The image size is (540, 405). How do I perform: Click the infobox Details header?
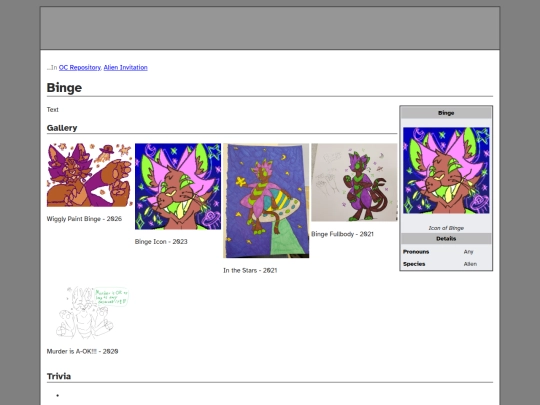[446, 239]
